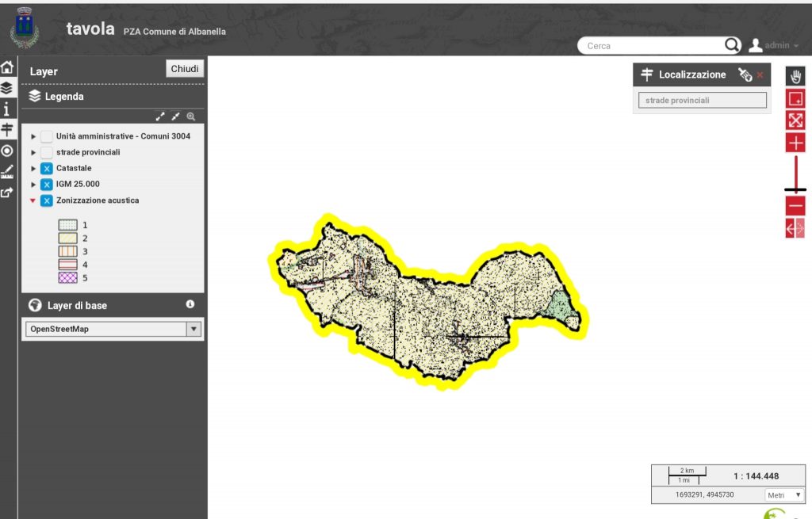This screenshot has height=519, width=812.
Task: Click the home icon in left sidebar
Action: (x=7, y=67)
